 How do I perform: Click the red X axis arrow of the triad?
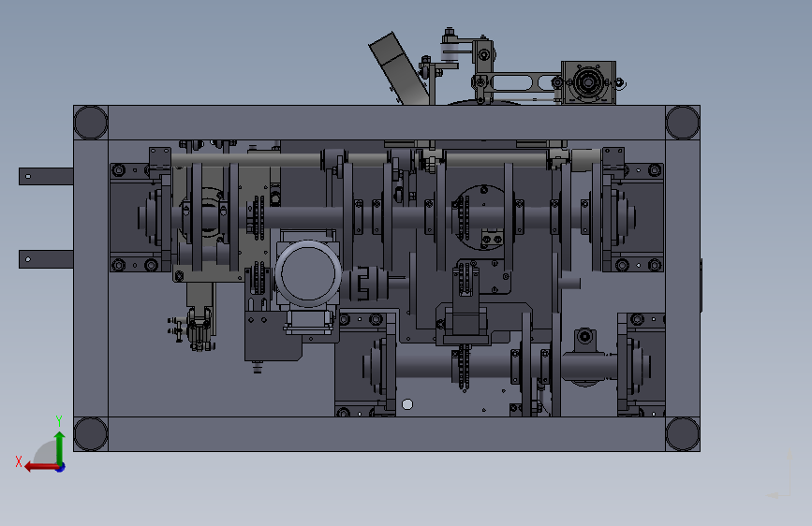coord(41,467)
